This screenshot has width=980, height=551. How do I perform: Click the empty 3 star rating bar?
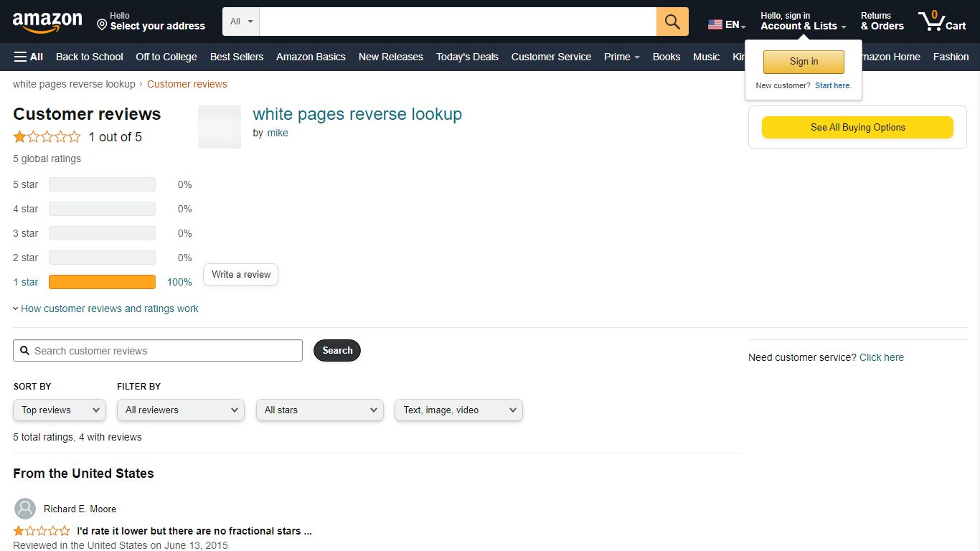point(102,233)
